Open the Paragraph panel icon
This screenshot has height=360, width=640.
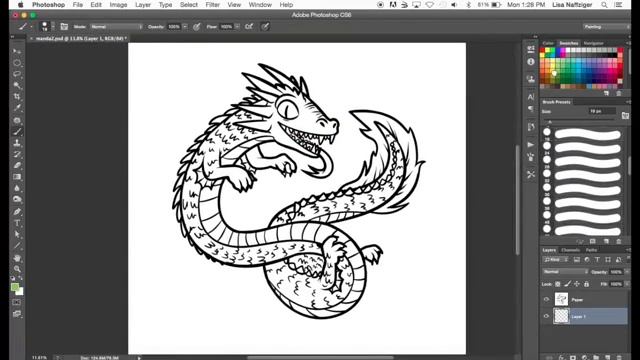click(531, 109)
